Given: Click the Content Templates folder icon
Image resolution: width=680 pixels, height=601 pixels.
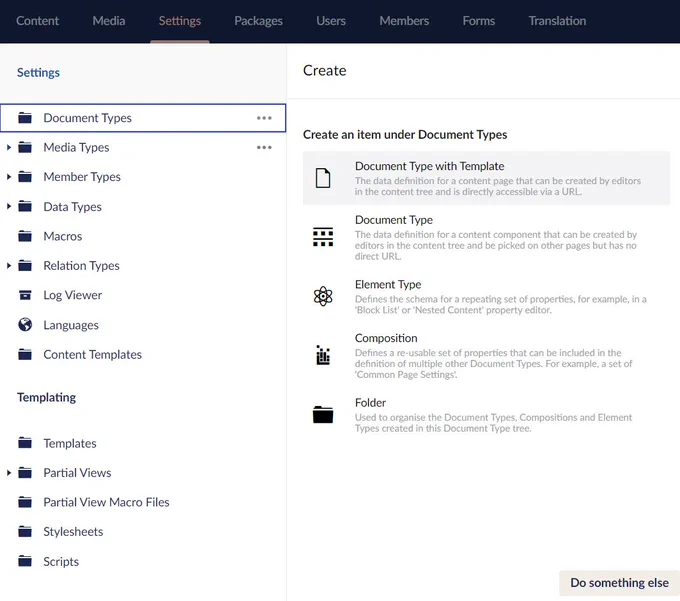Looking at the screenshot, I should [x=25, y=354].
